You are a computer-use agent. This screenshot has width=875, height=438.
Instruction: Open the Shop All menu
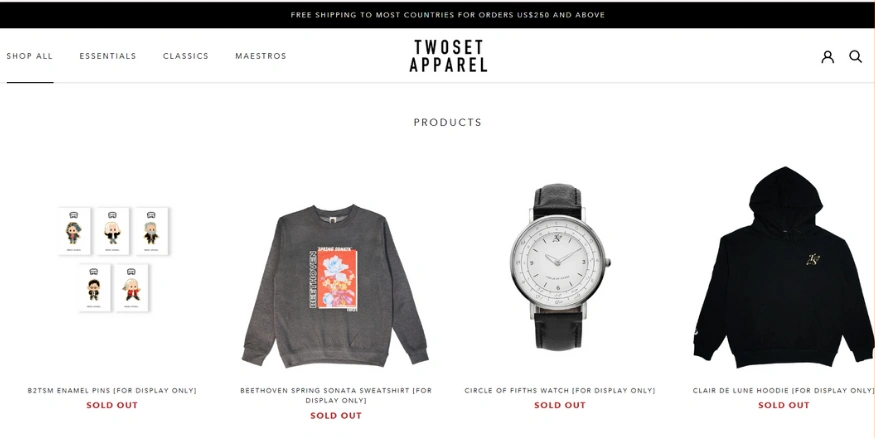pos(30,56)
